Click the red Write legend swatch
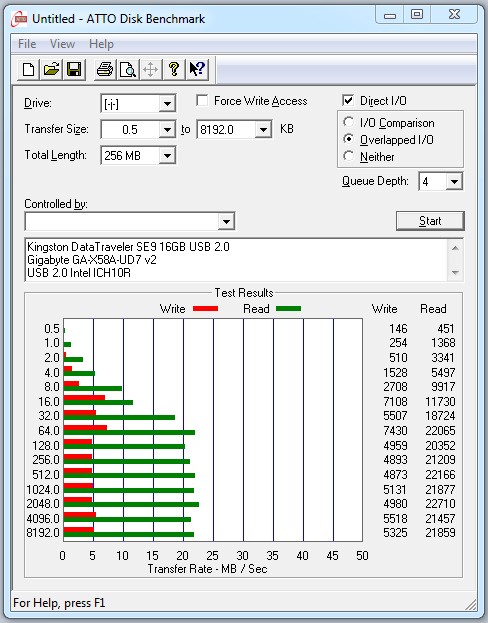Image resolution: width=488 pixels, height=623 pixels. coord(205,308)
